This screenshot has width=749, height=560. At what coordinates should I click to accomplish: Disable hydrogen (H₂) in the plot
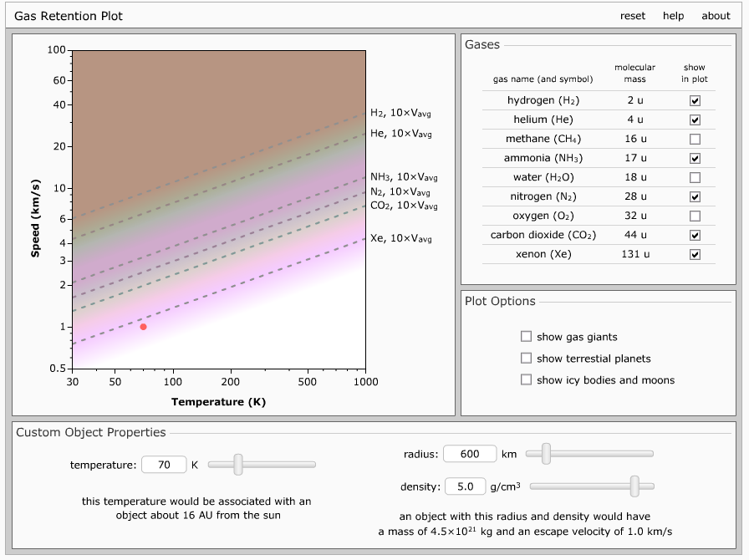point(694,100)
